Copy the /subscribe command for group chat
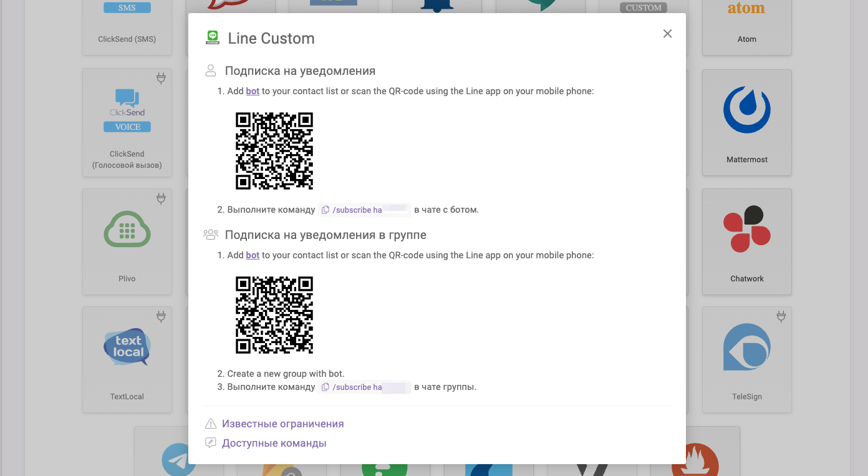Viewport: 868px width, 476px height. (325, 387)
